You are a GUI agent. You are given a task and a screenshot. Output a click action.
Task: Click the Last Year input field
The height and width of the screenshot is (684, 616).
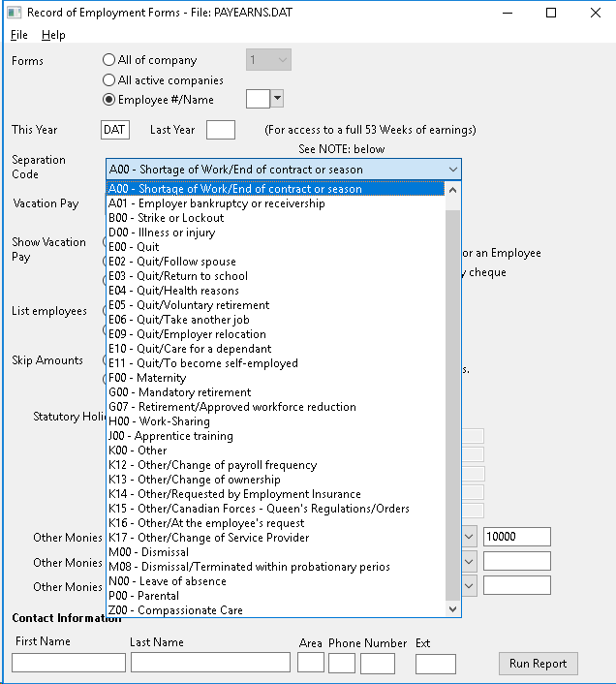(x=221, y=130)
